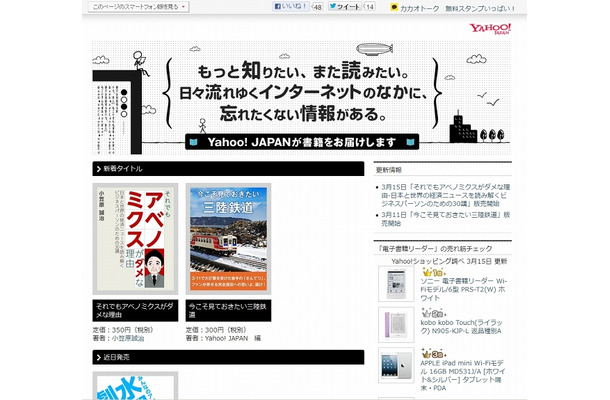Click the 近日発売 section header
Screen dimensions: 610x400
point(228,357)
